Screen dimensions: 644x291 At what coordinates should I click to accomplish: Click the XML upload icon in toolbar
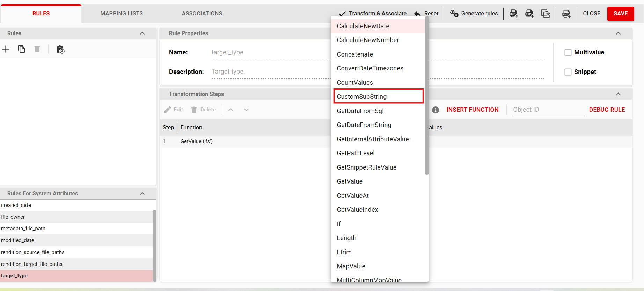(566, 14)
